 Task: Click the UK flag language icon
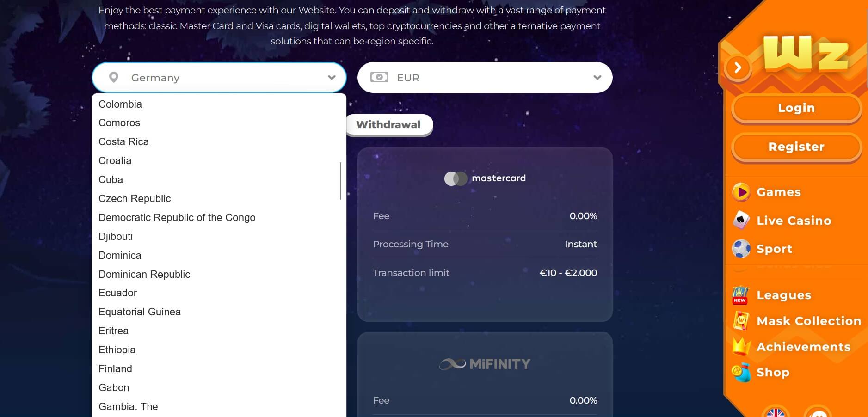click(x=776, y=412)
